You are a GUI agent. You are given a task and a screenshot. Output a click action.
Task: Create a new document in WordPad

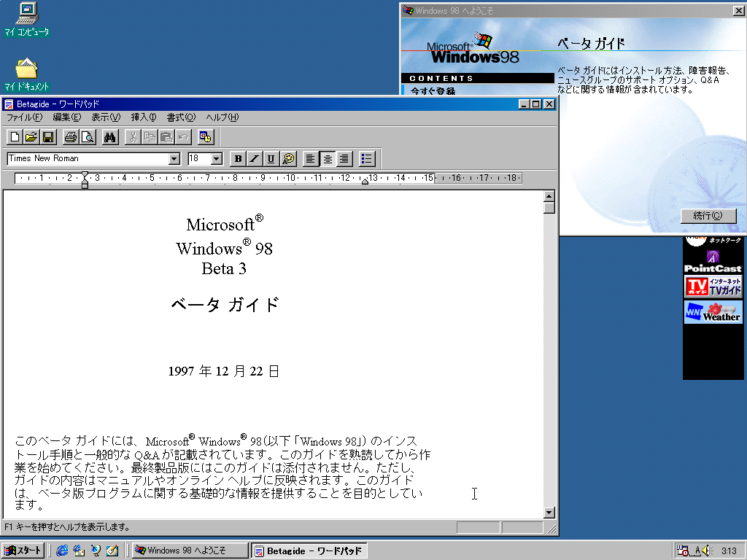point(13,136)
